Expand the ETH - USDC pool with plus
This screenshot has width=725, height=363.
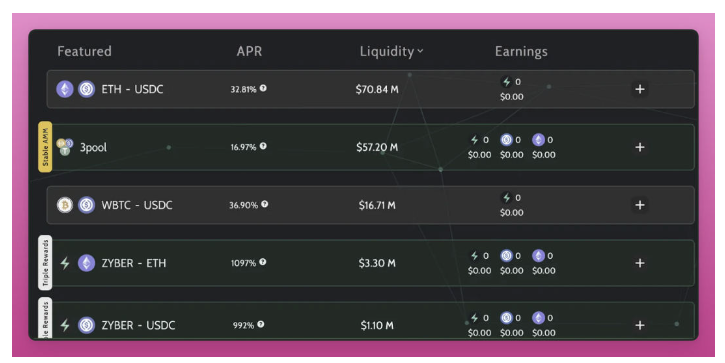[639, 89]
